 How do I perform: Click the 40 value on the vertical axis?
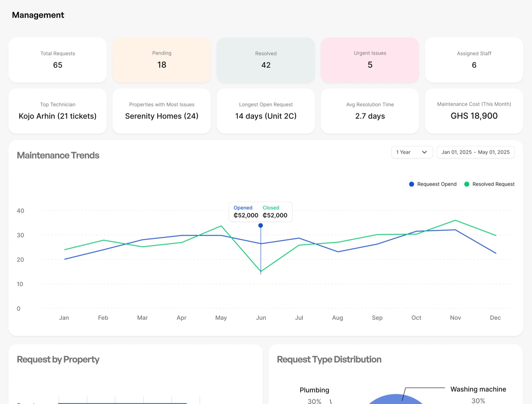(21, 211)
